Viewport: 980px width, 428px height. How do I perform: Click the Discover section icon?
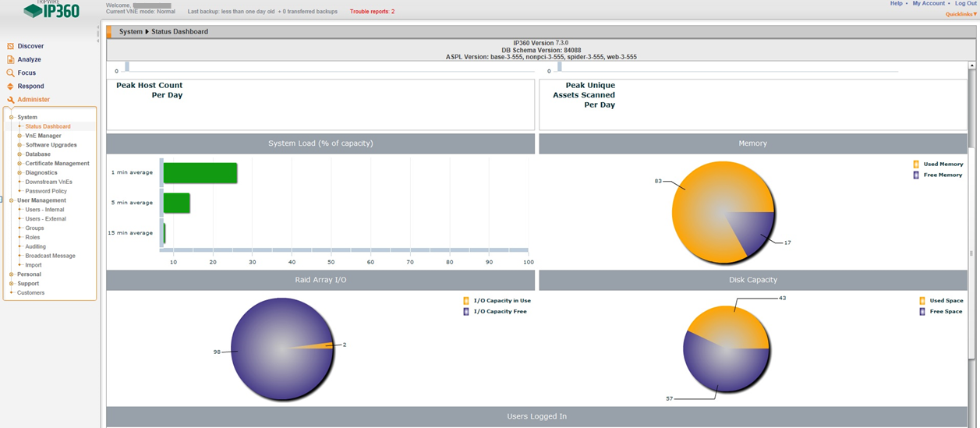point(10,46)
